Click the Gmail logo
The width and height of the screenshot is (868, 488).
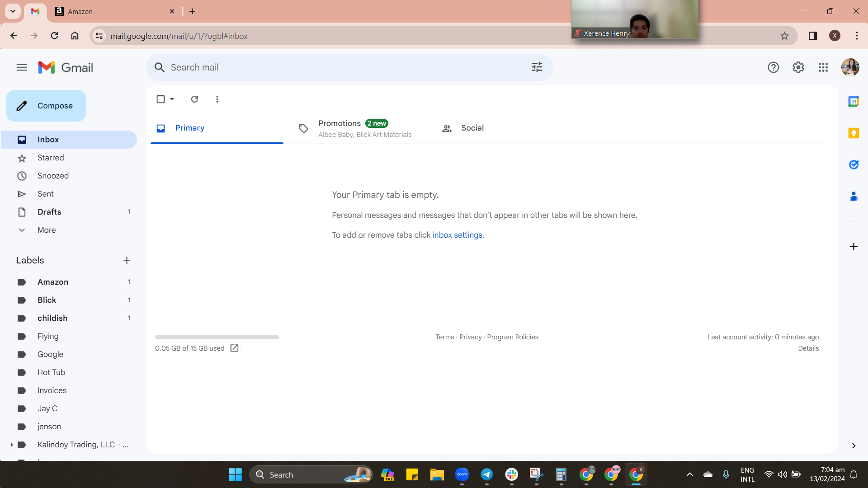click(x=66, y=67)
